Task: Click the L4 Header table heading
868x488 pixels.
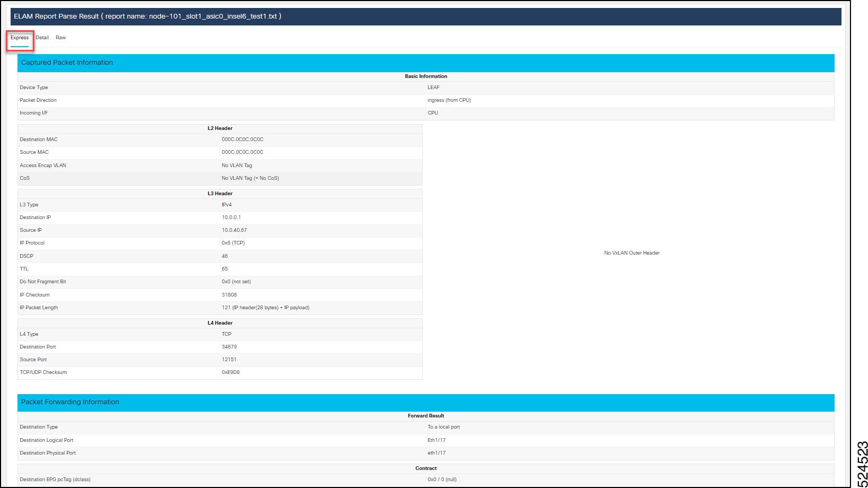Action: click(x=221, y=323)
